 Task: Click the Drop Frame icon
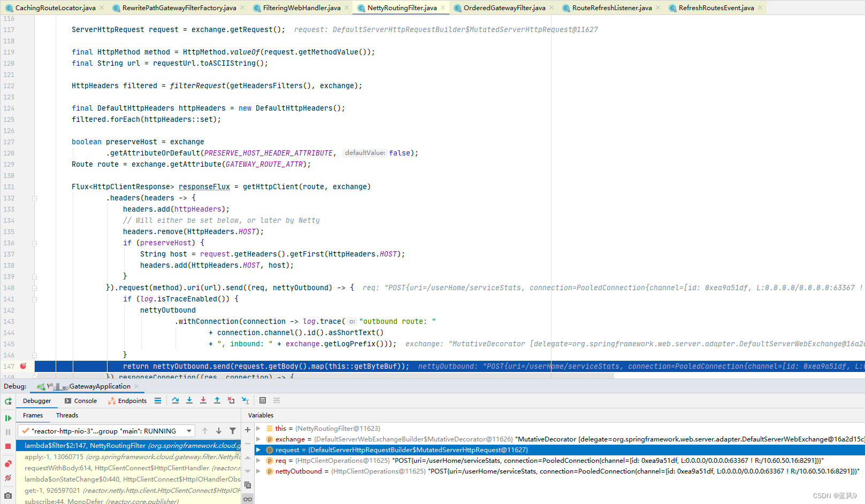231,400
